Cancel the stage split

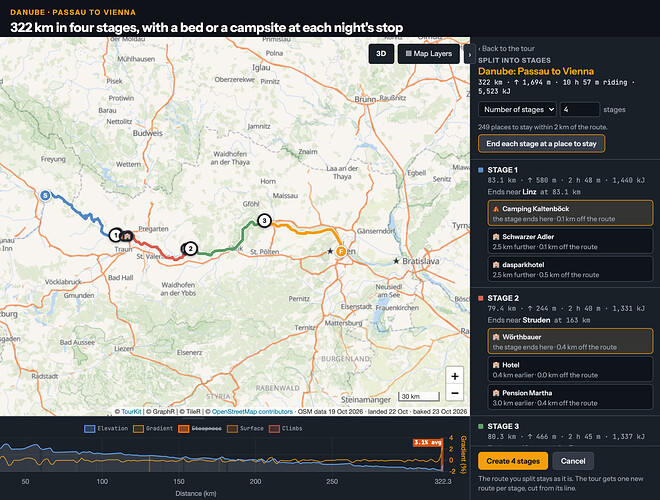573,461
